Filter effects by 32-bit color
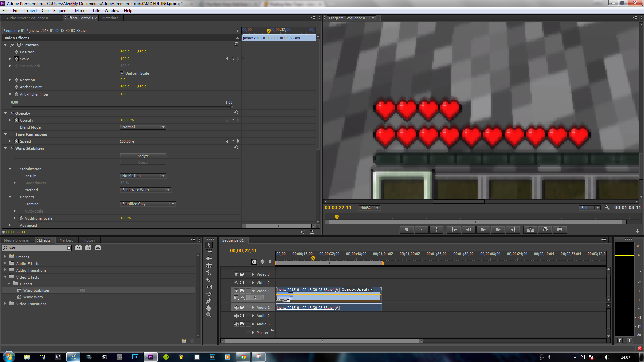Viewport: 644px width, 362px height. (88, 248)
